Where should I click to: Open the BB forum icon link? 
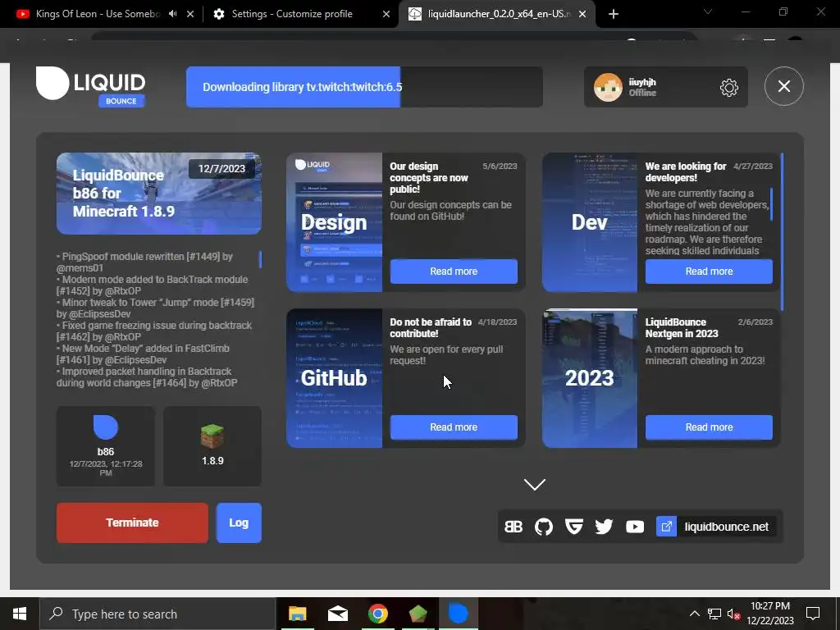(514, 527)
